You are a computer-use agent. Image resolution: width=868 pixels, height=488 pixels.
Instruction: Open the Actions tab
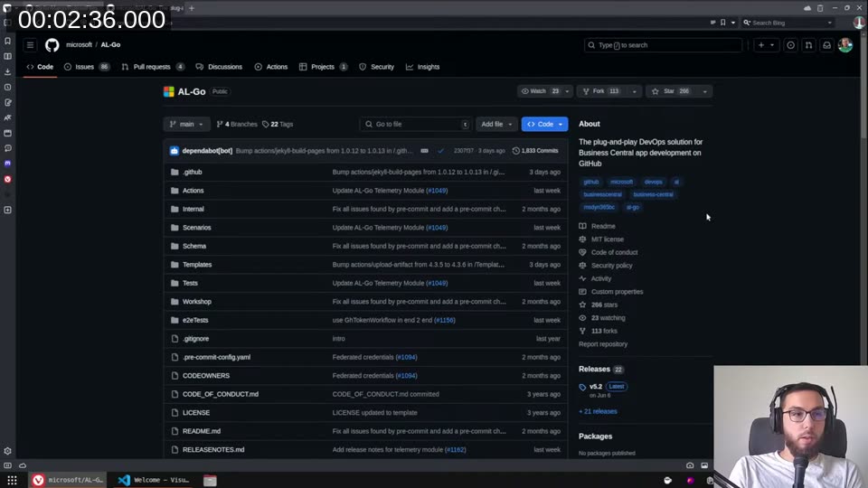271,67
